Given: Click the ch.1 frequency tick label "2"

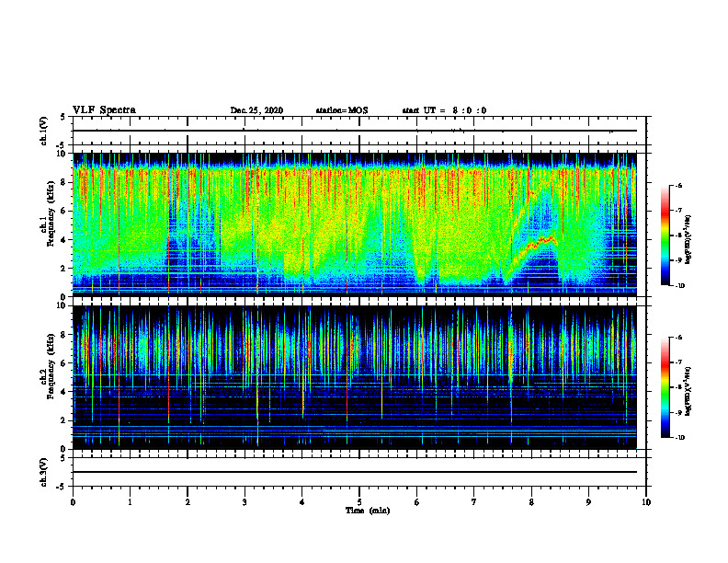Looking at the screenshot, I should (64, 269).
